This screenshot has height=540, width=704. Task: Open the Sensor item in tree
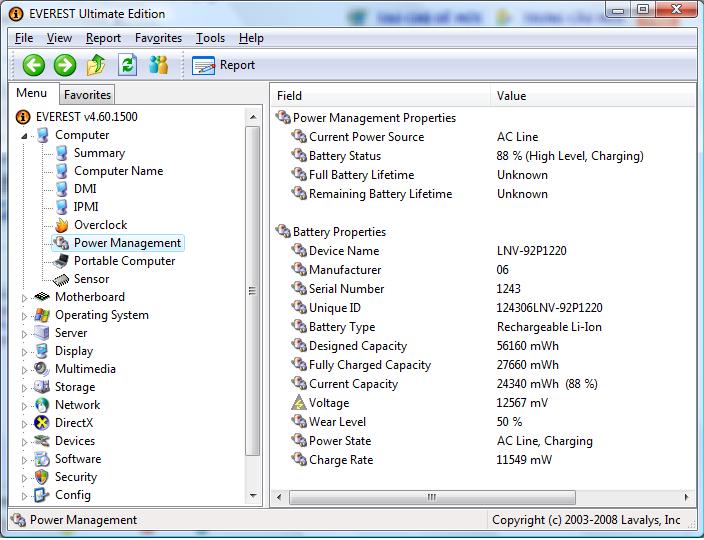pyautogui.click(x=91, y=279)
